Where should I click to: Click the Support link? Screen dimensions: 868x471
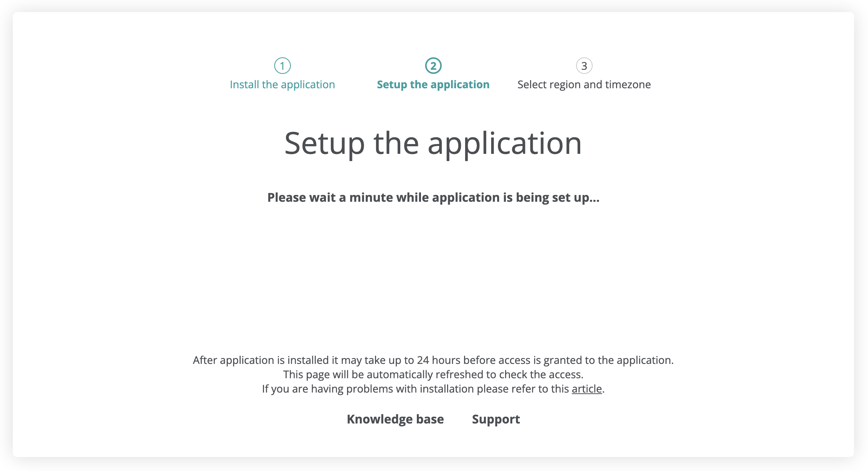click(x=496, y=419)
